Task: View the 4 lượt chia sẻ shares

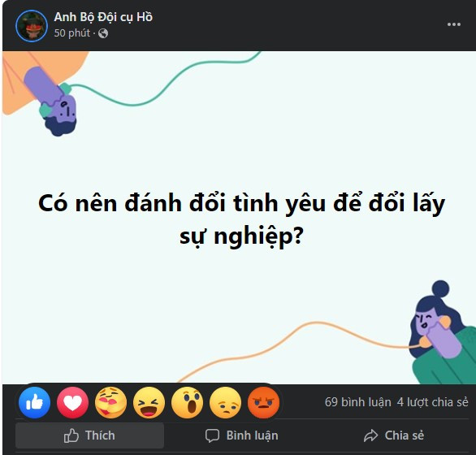Action: [433, 402]
